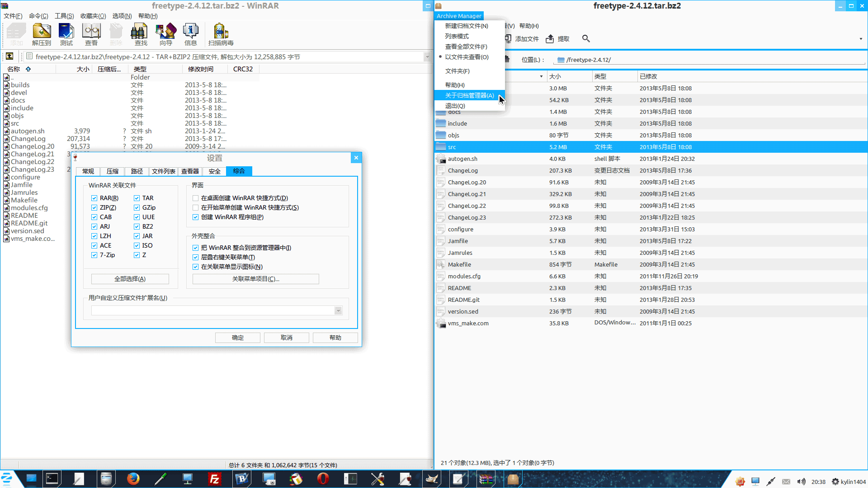Viewport: 868px width, 488px height.
Task: Click the WinRAR virus scan icon
Action: coord(221,34)
